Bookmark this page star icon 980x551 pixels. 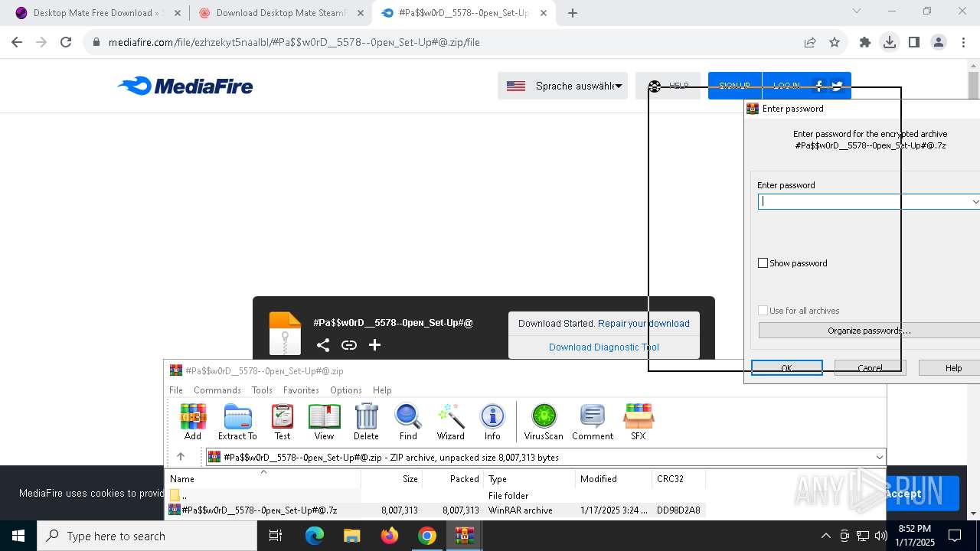[835, 42]
